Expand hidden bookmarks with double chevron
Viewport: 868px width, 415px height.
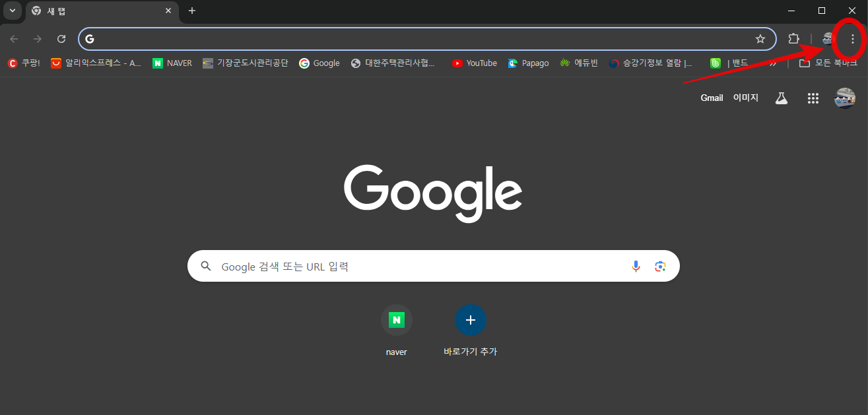tap(773, 63)
